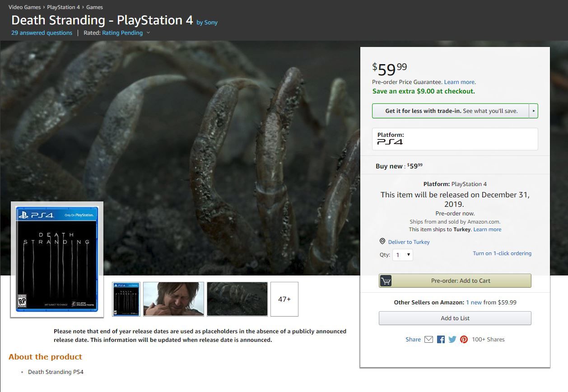Click Ships from and sold by Amazon.com text

pyautogui.click(x=455, y=222)
